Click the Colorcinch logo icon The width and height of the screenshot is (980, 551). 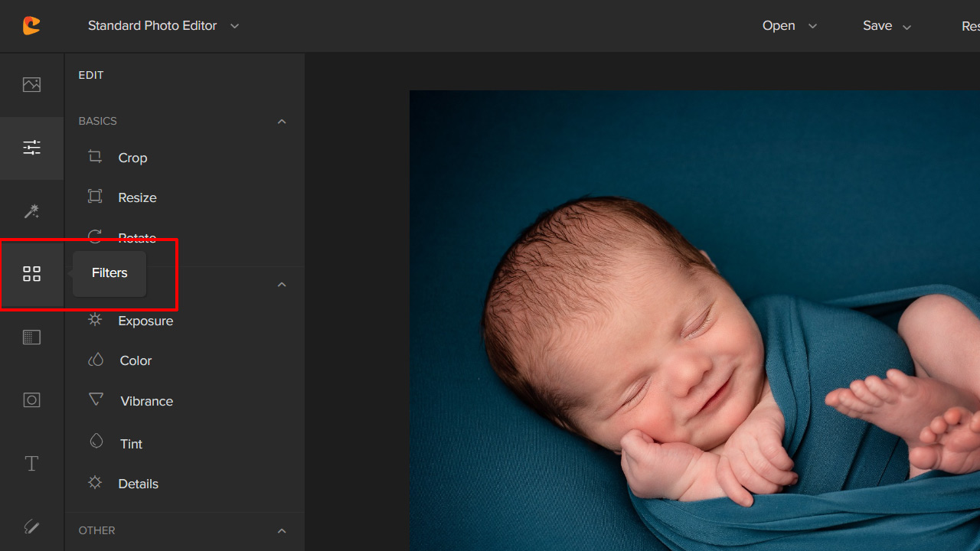tap(31, 26)
